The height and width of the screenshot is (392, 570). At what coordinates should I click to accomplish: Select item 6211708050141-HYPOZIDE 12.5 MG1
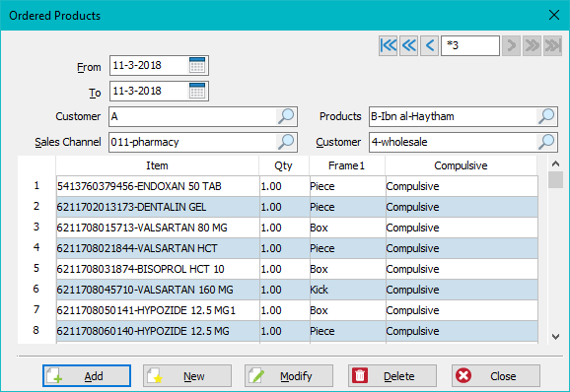tap(158, 310)
